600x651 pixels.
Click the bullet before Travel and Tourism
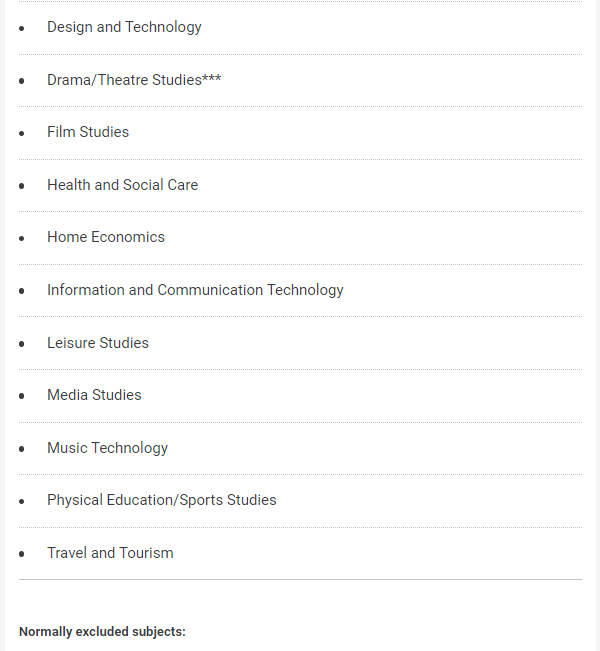(22, 554)
